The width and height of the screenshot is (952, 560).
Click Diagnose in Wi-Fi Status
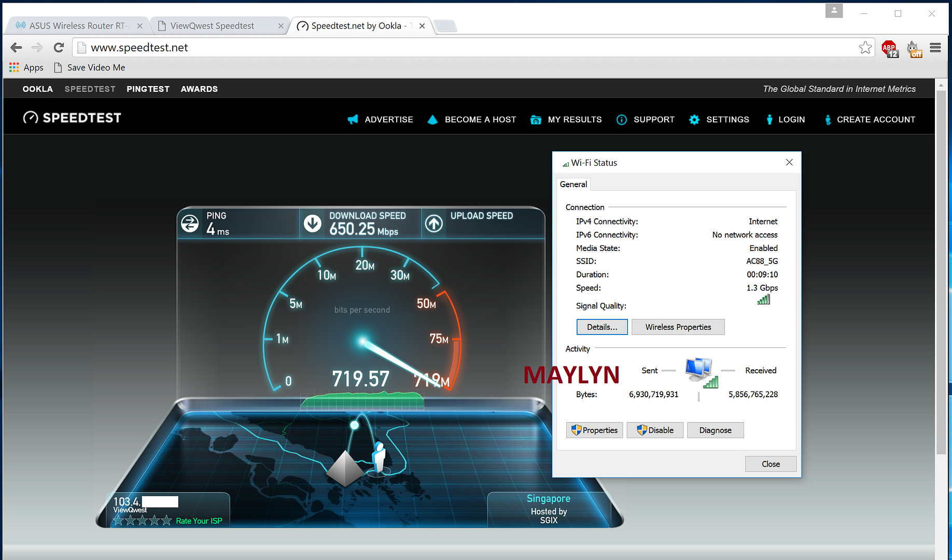click(715, 430)
